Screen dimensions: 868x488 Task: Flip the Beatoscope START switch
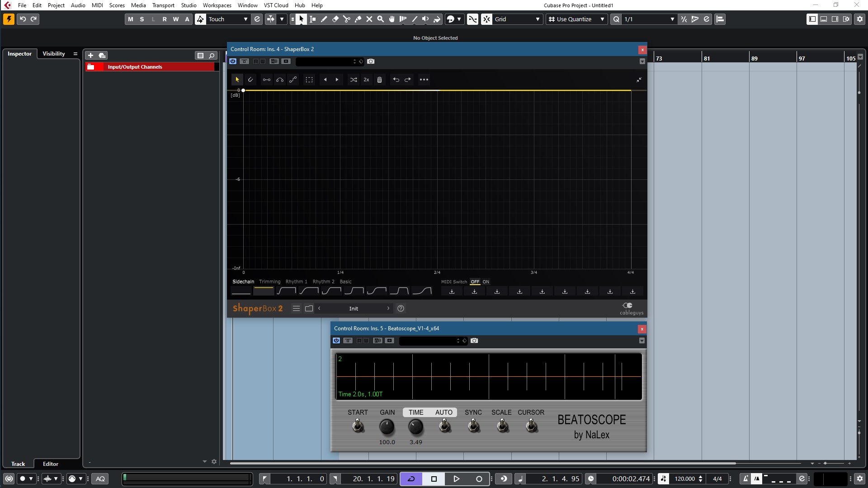[x=358, y=426]
